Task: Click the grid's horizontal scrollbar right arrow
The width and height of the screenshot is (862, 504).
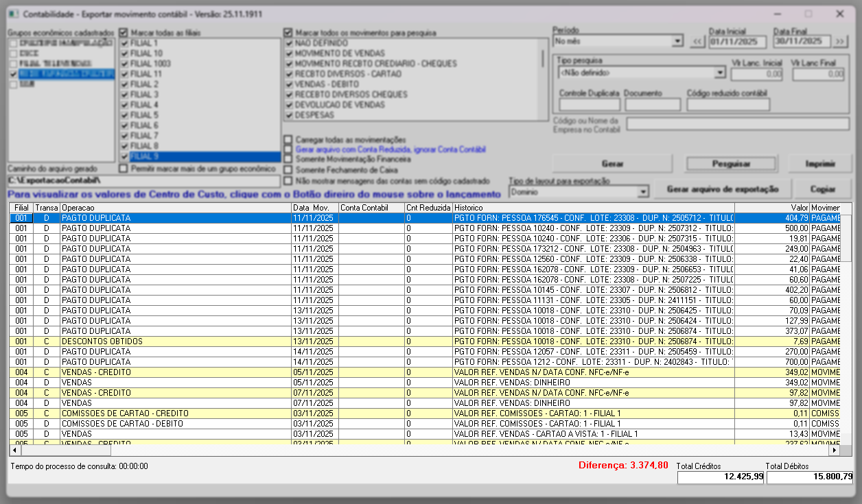Action: coord(835,451)
